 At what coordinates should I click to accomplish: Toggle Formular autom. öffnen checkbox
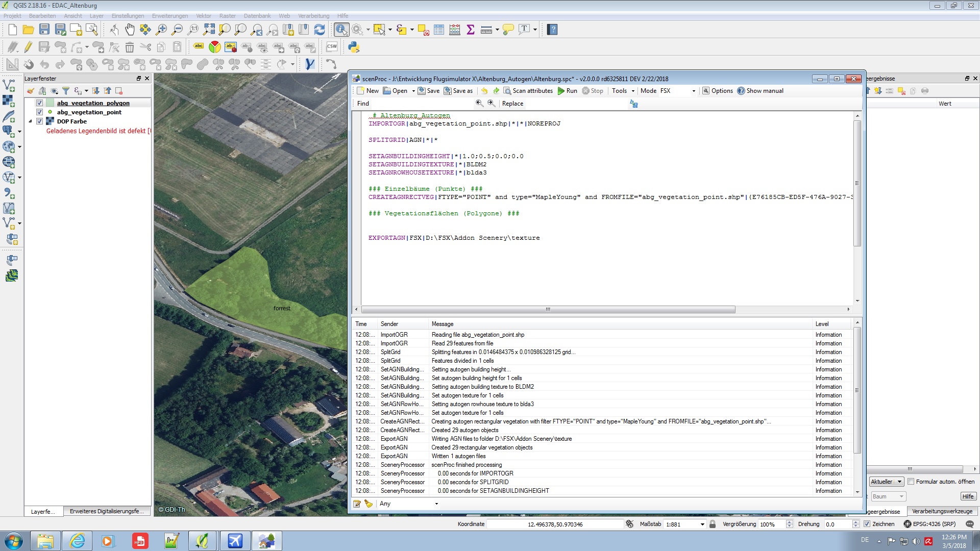pyautogui.click(x=911, y=482)
